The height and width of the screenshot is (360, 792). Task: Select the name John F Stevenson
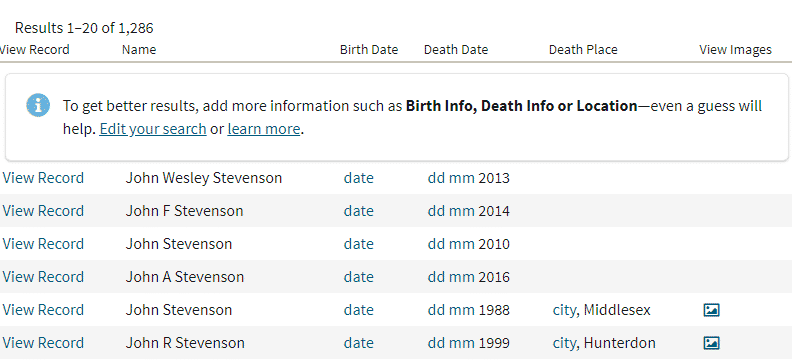184,211
